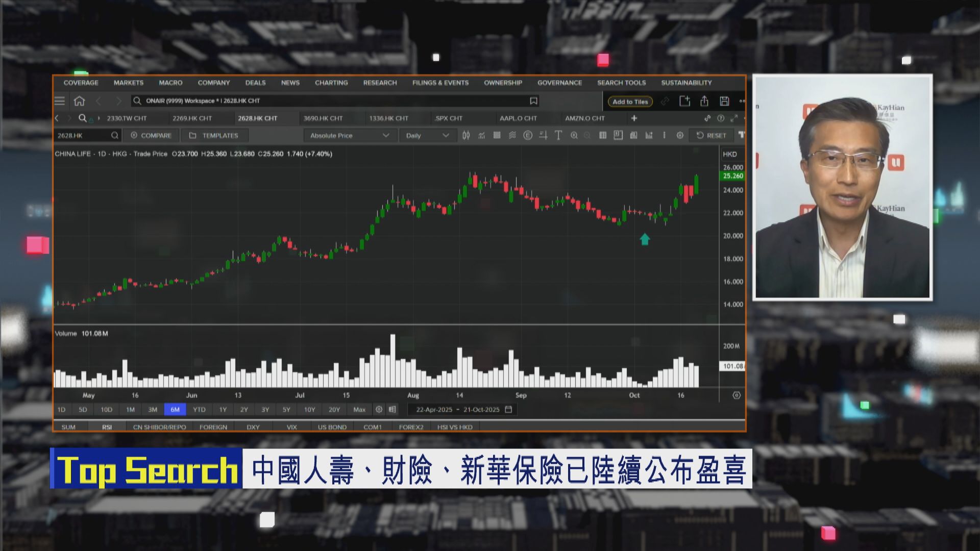
Task: Click the share/export icon
Action: tap(705, 101)
